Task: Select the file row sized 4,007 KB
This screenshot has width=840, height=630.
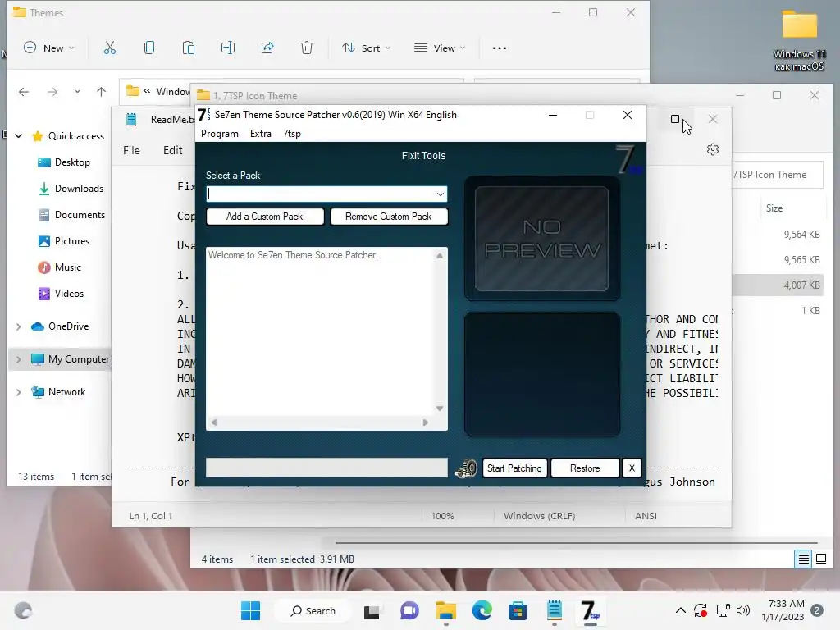Action: click(x=778, y=285)
